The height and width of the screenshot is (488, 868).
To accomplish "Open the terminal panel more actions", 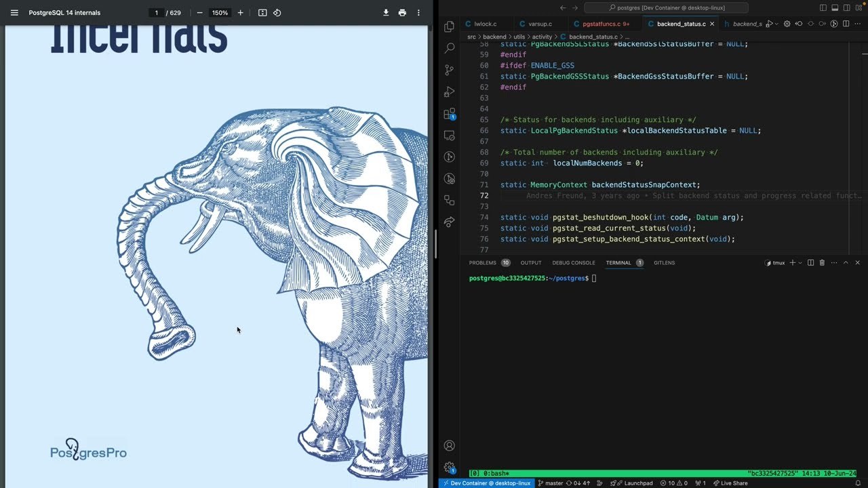I will pos(834,262).
